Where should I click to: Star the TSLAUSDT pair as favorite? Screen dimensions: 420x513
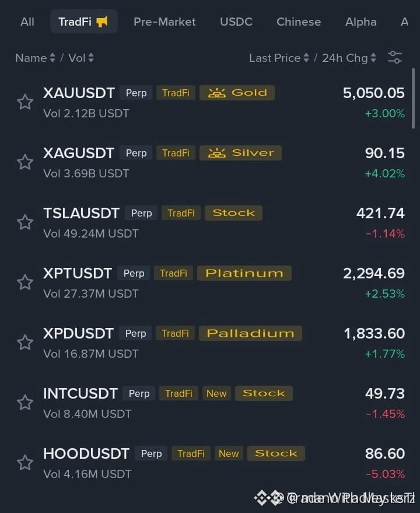point(25,222)
